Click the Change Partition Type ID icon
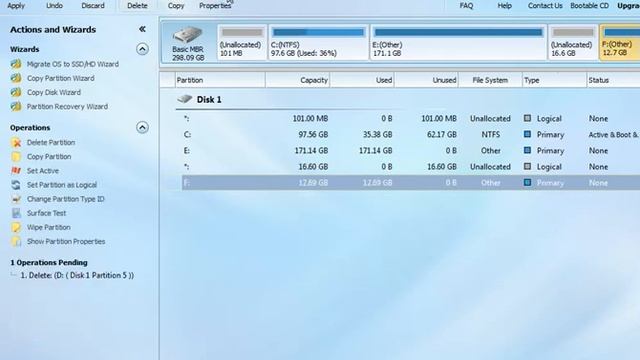Image resolution: width=640 pixels, height=360 pixels. (16, 199)
